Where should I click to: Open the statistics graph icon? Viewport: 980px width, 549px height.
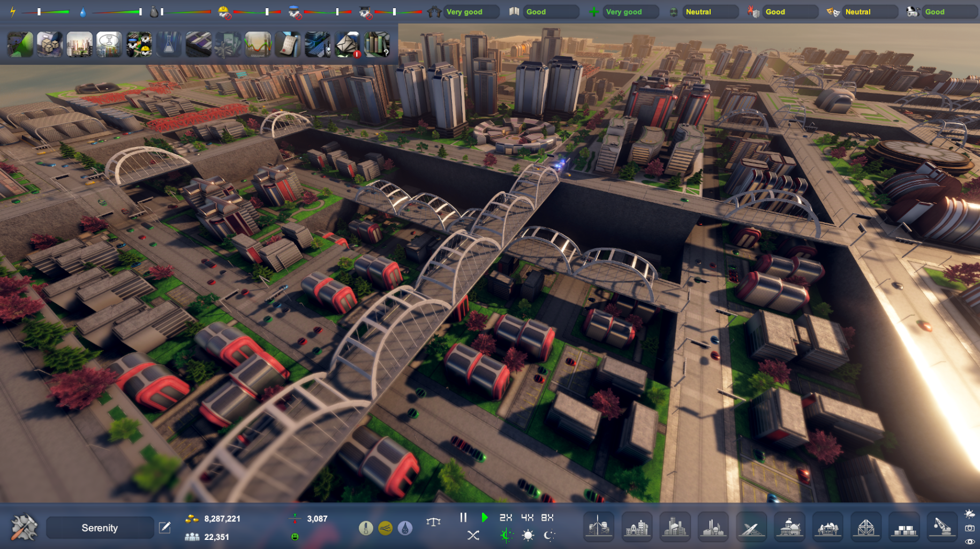pos(258,44)
